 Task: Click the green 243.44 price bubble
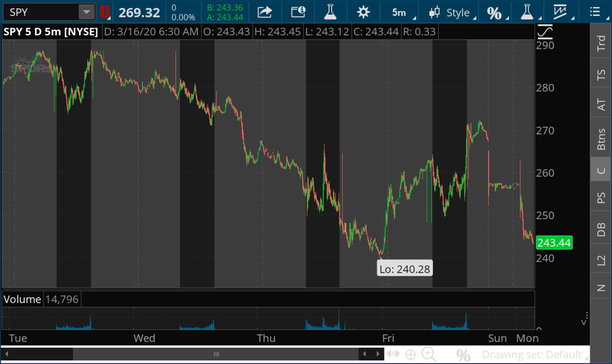pos(554,243)
